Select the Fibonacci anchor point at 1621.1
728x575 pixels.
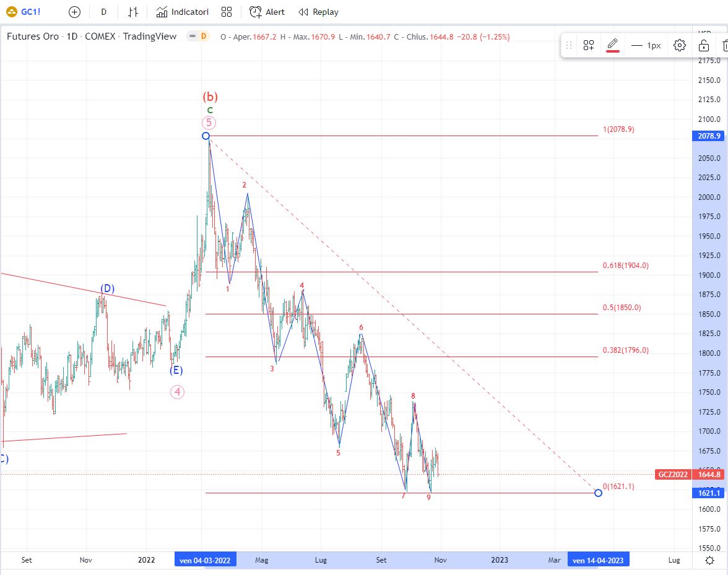[x=598, y=493]
